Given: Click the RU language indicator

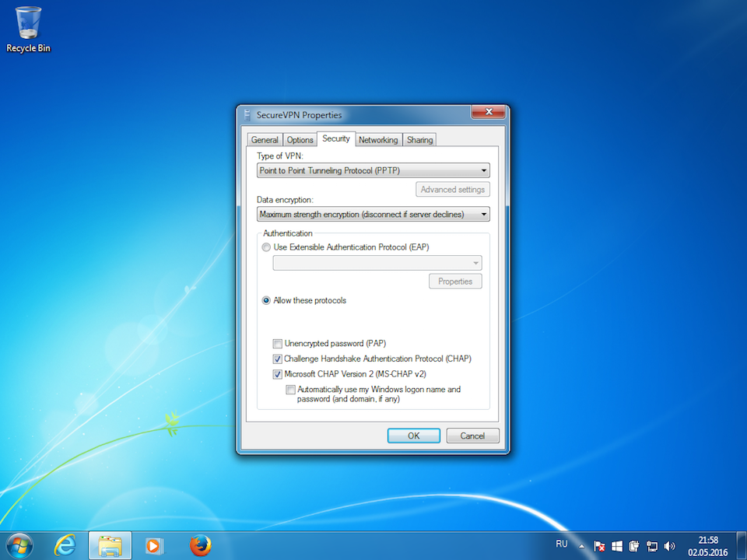Looking at the screenshot, I should (562, 544).
